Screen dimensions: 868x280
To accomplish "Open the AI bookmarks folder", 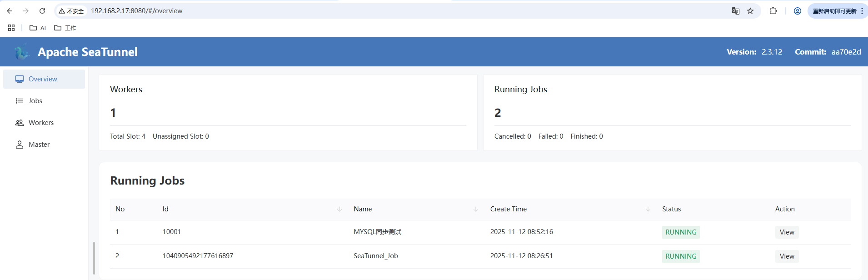I will 38,28.
